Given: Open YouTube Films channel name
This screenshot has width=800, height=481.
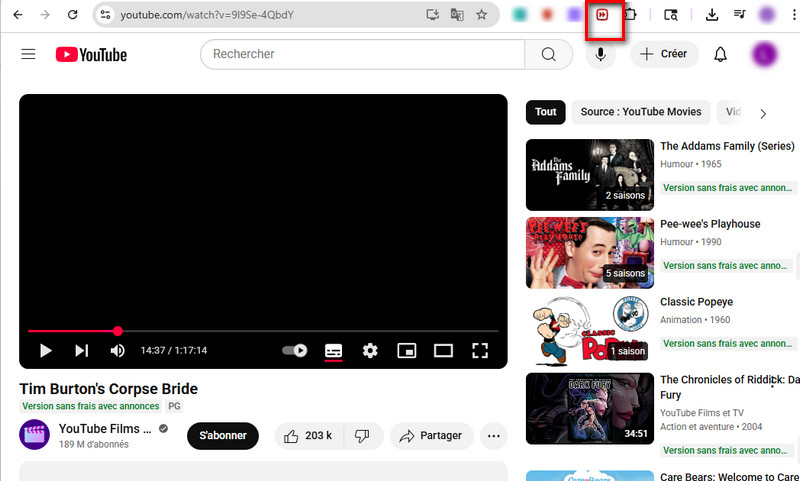Looking at the screenshot, I should coord(105,429).
